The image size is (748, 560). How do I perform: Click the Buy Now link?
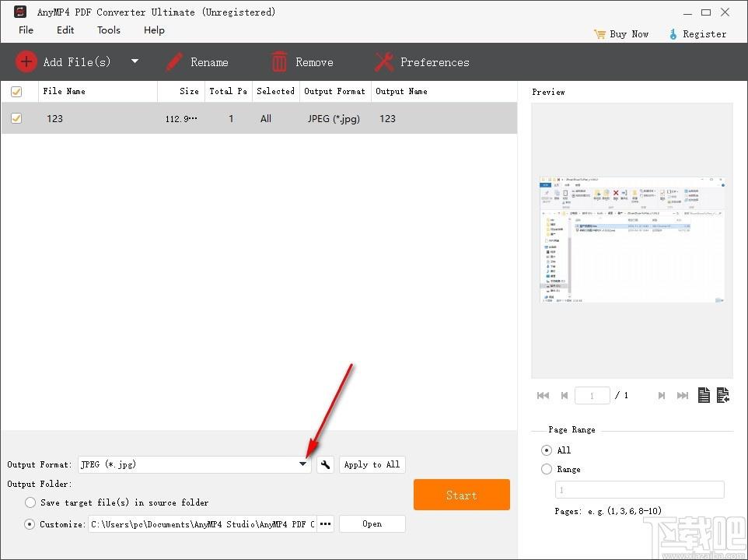click(x=629, y=34)
